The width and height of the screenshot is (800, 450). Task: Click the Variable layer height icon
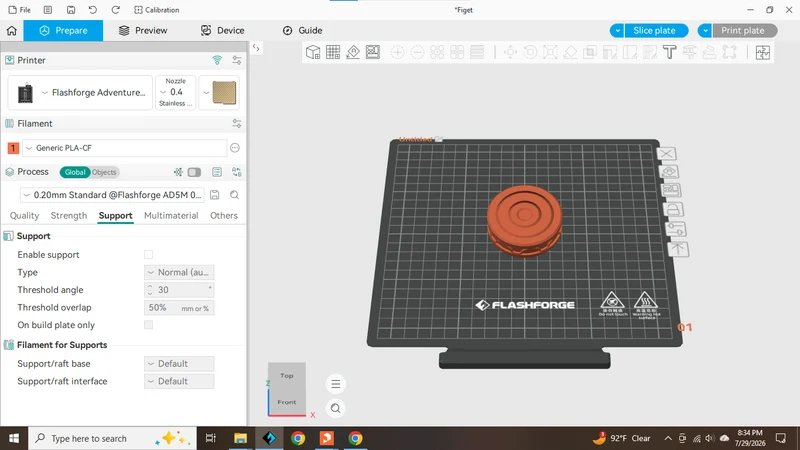coord(477,52)
